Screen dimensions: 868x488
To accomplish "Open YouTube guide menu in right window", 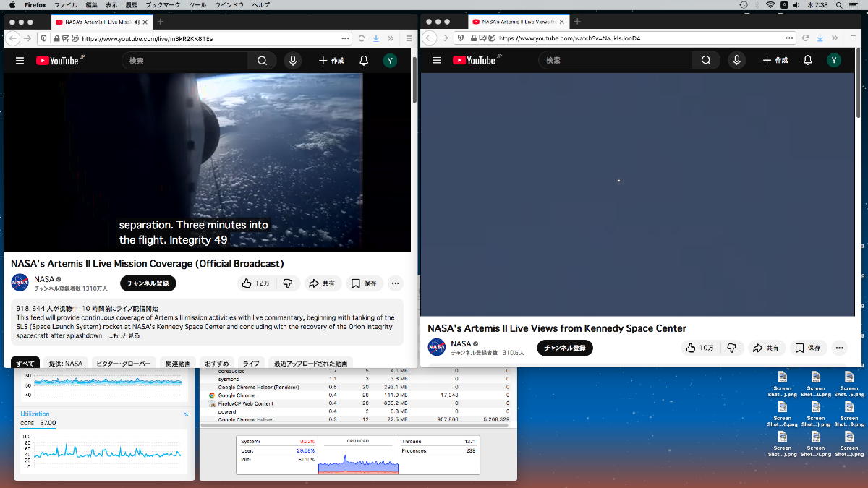I will (436, 61).
